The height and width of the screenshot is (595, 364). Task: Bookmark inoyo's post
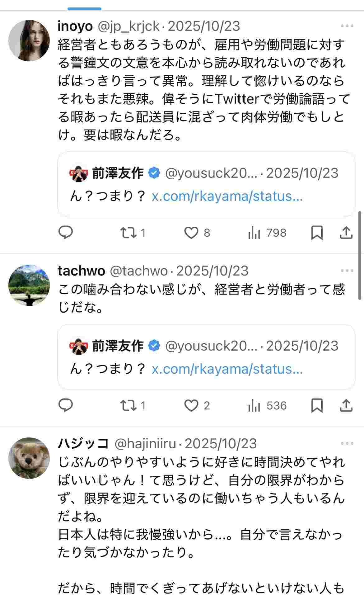(x=317, y=233)
